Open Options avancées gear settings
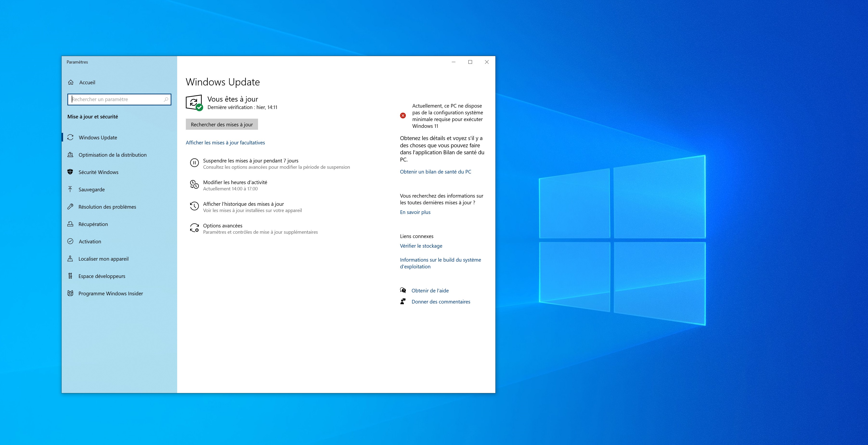The image size is (868, 445). tap(194, 228)
